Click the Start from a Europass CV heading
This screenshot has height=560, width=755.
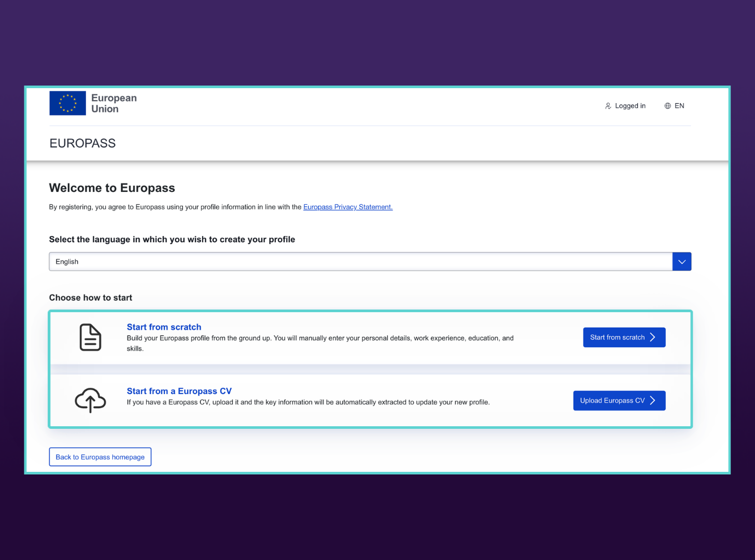click(x=179, y=391)
